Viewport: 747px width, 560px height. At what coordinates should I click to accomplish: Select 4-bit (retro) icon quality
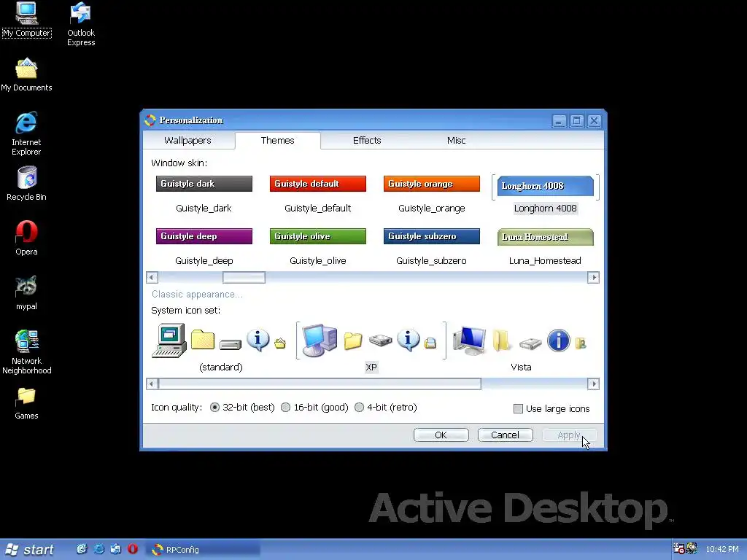[x=386, y=408]
